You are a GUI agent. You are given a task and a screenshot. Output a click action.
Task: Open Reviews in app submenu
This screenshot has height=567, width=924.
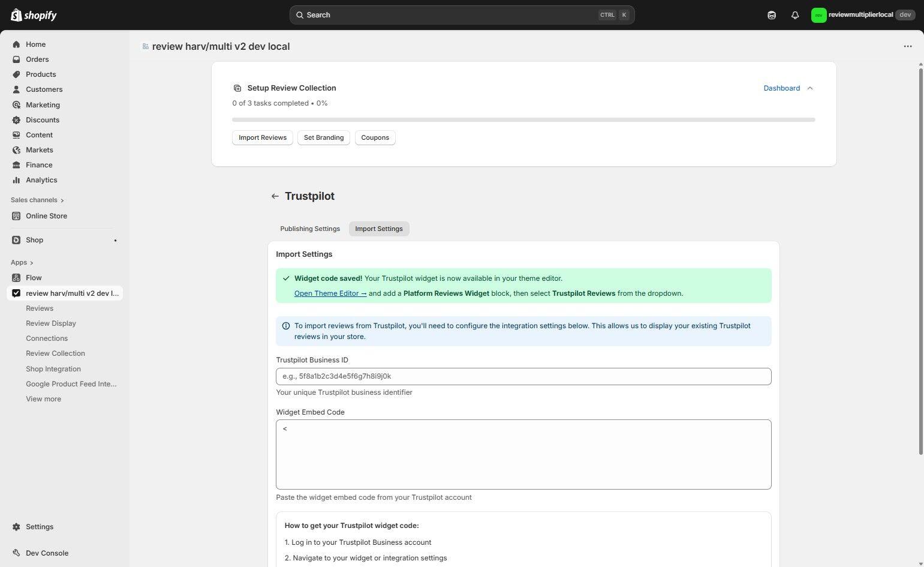click(x=40, y=308)
